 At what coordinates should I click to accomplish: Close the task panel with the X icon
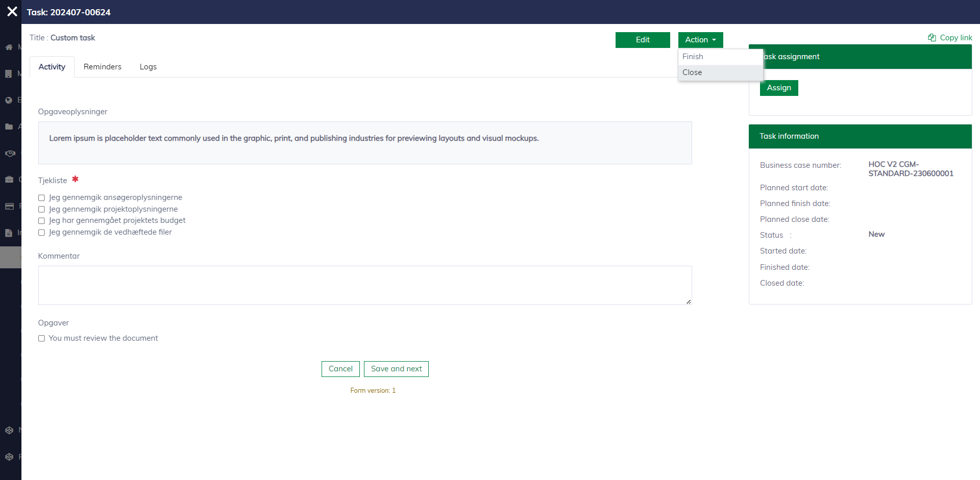pyautogui.click(x=12, y=12)
